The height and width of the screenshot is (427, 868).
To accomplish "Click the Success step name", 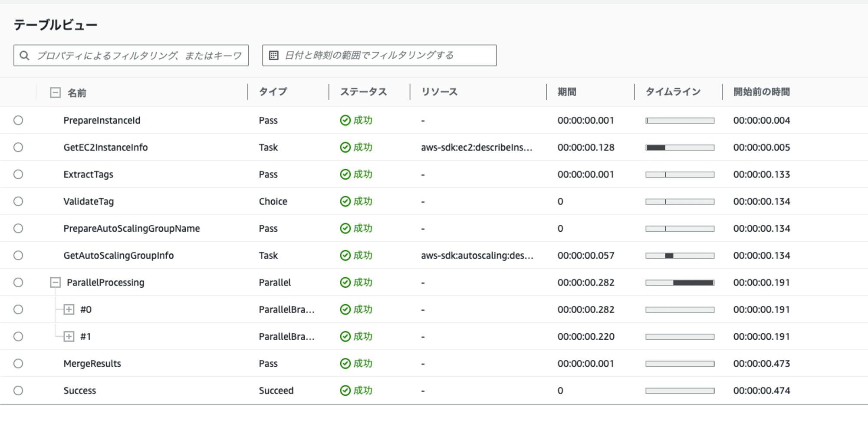I will (80, 391).
